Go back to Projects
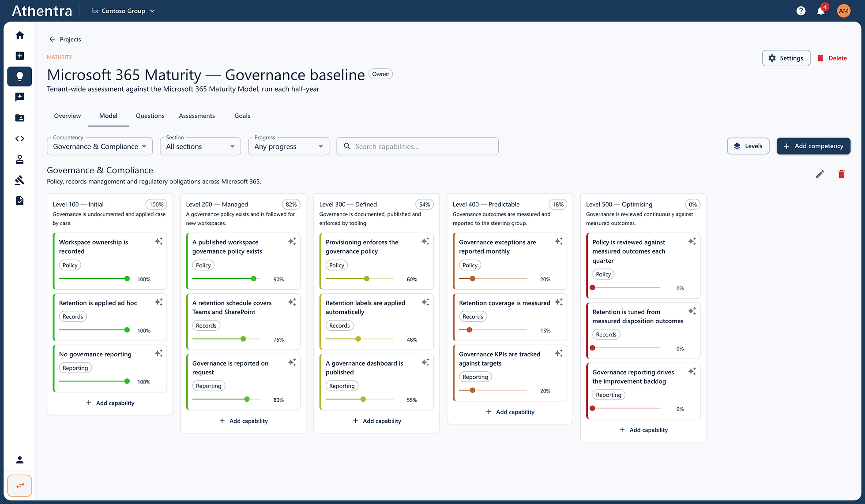 click(65, 39)
